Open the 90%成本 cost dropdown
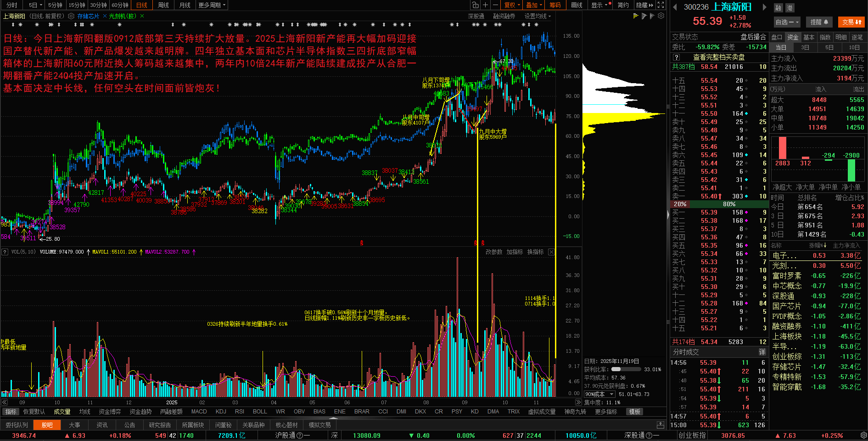 point(599,394)
